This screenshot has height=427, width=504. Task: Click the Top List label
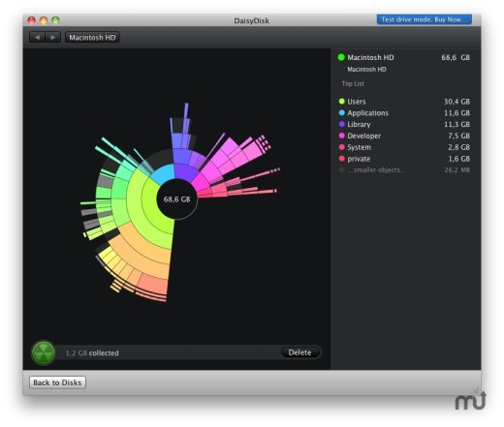pos(353,84)
